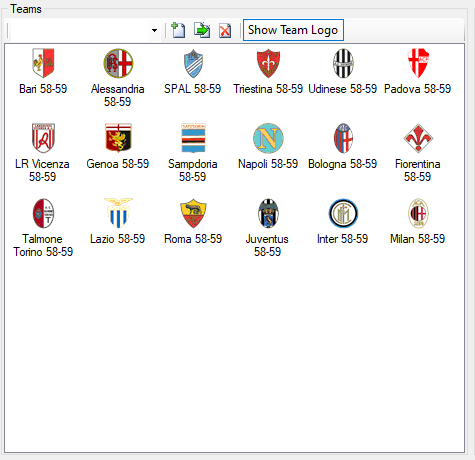Click the new team page icon
This screenshot has height=460, width=475.
point(178,30)
